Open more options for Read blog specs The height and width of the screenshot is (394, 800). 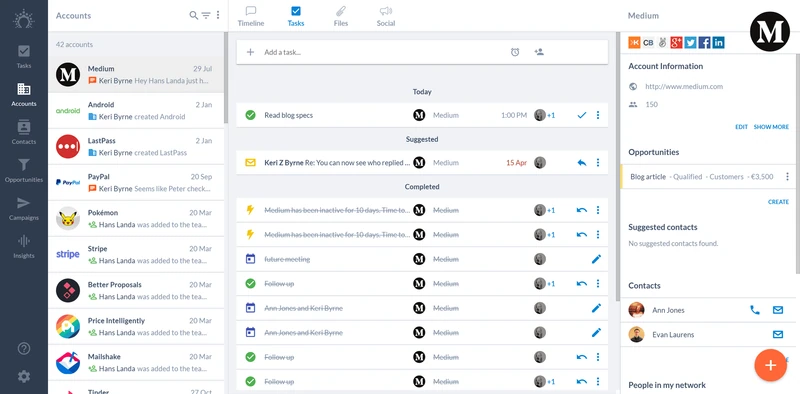(x=598, y=115)
